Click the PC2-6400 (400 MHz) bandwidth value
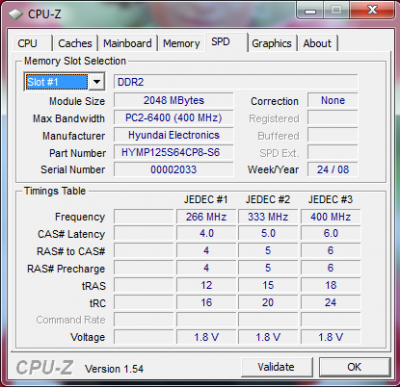 point(173,118)
